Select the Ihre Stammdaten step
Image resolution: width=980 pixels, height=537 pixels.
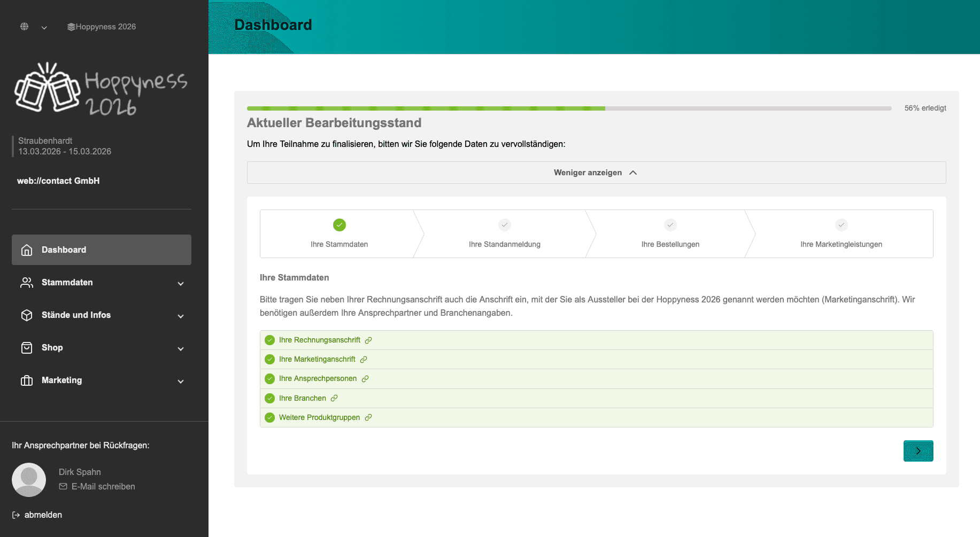pyautogui.click(x=339, y=234)
